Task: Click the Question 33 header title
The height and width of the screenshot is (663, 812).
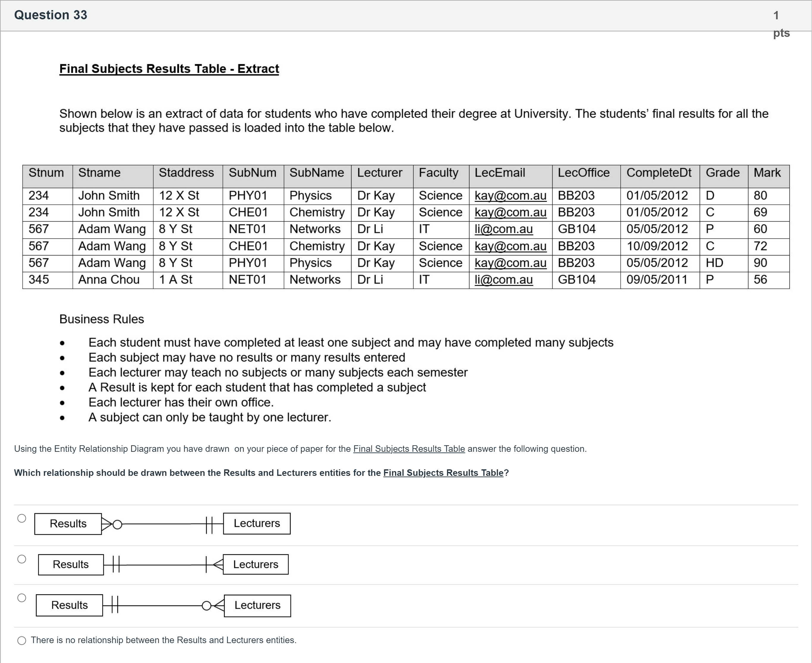Action: 51,15
